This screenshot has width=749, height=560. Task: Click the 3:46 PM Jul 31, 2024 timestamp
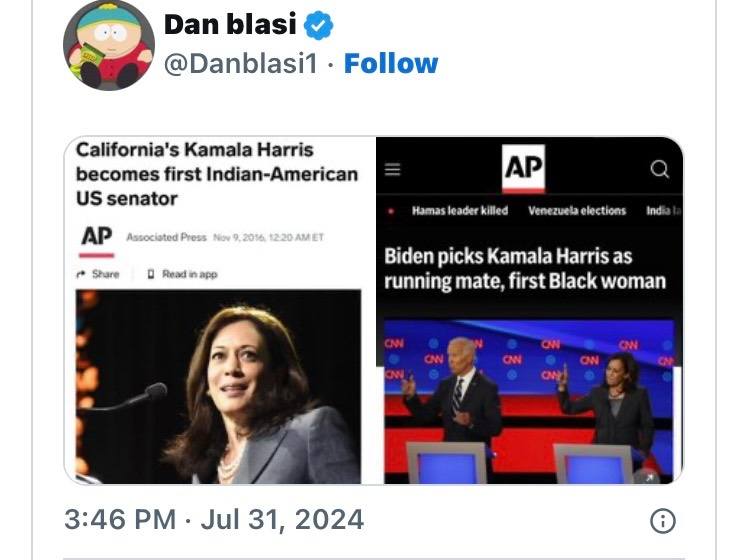pos(214,519)
